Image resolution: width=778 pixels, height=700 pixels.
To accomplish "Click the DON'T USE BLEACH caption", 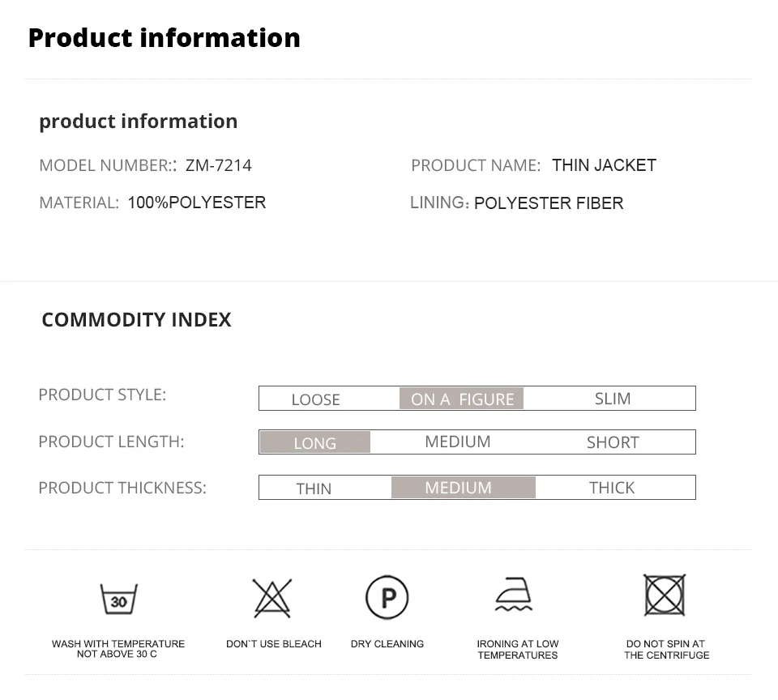I will [x=274, y=643].
